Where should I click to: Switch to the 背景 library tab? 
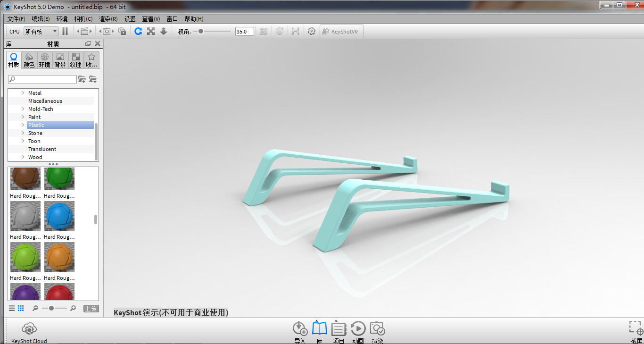click(60, 60)
